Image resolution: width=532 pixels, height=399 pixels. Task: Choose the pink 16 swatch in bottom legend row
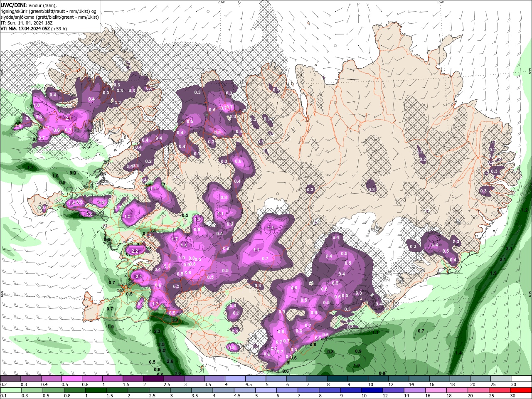pyautogui.click(x=435, y=390)
